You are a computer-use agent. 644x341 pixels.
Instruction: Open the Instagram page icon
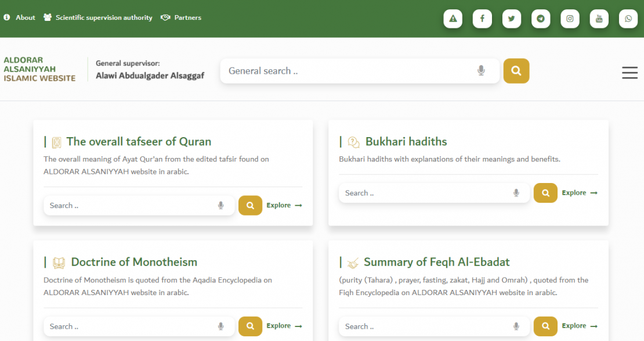[x=570, y=19]
